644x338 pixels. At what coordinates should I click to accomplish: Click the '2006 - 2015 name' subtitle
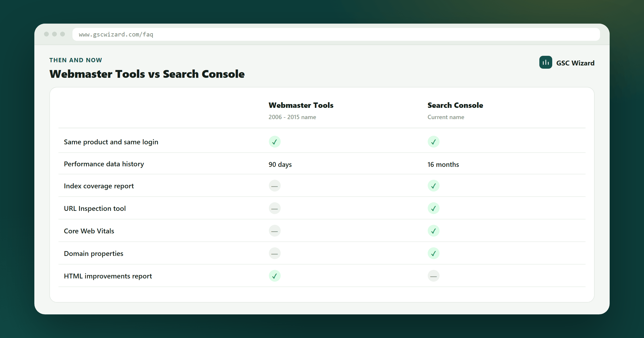pos(292,117)
